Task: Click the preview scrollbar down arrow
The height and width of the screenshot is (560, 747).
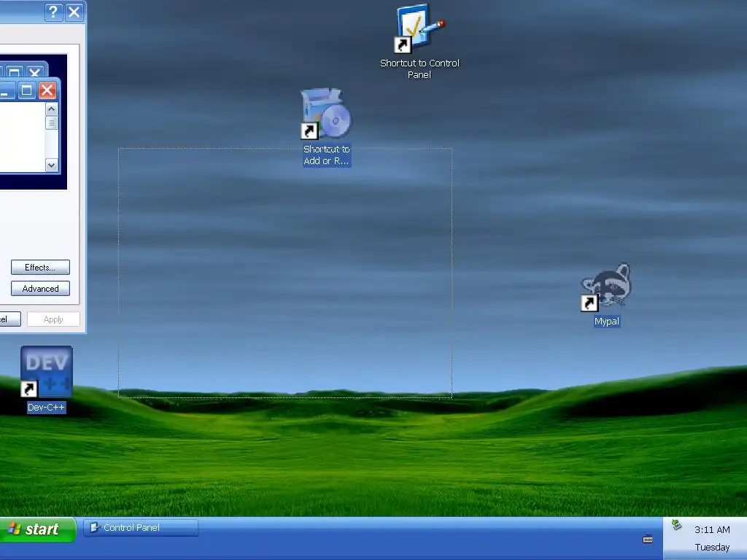Action: click(52, 166)
